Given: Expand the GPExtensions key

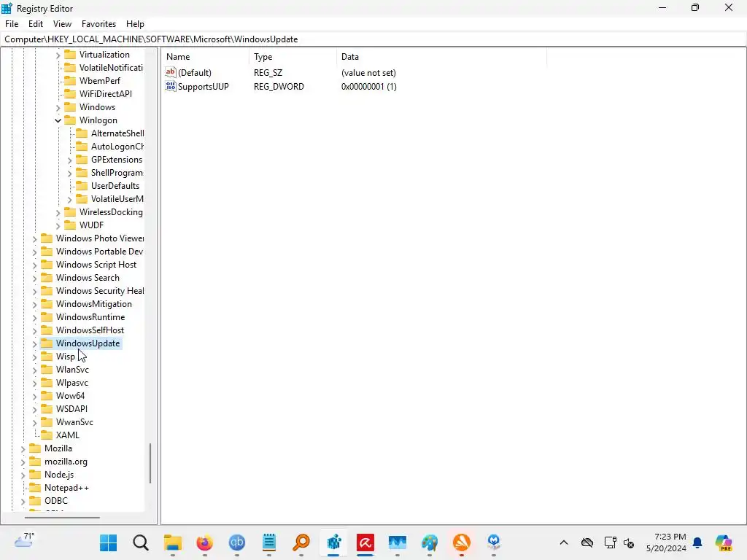Looking at the screenshot, I should tap(70, 160).
